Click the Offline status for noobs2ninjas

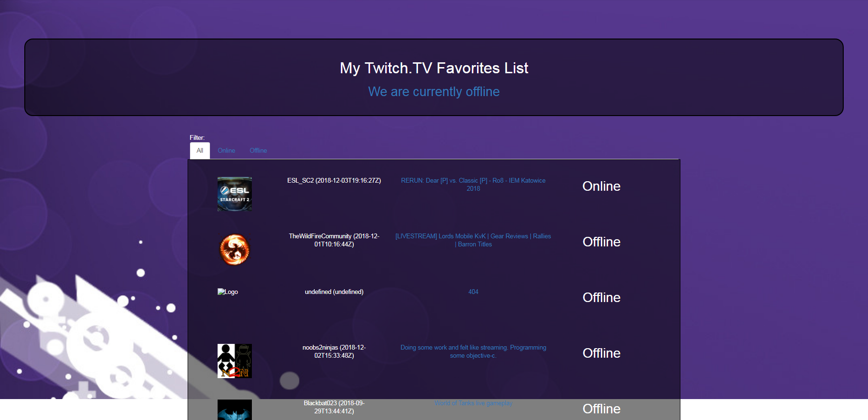tap(601, 353)
